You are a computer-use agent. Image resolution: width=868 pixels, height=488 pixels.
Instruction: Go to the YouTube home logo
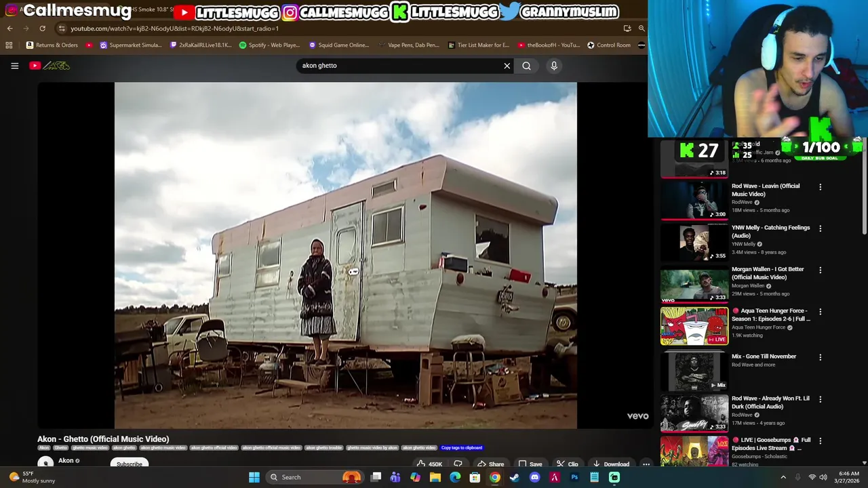tap(50, 66)
